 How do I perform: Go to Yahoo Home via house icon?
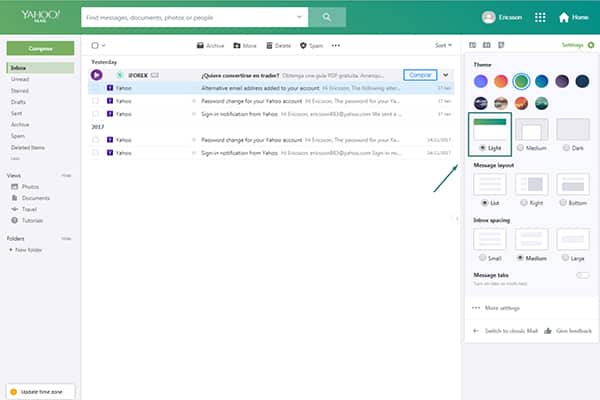tap(564, 18)
